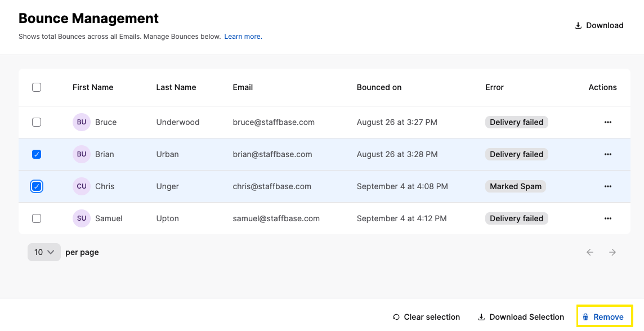Open actions ellipsis for Chris Unger
The height and width of the screenshot is (331, 644).
[607, 186]
